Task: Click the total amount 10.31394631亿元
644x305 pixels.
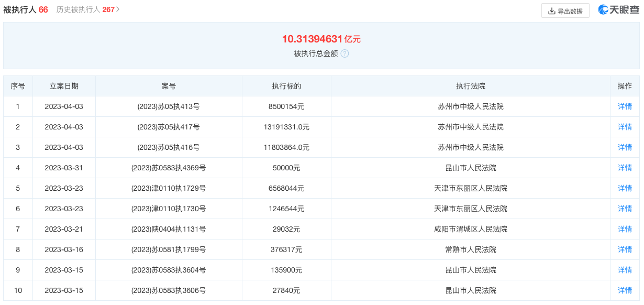Action: [321, 39]
